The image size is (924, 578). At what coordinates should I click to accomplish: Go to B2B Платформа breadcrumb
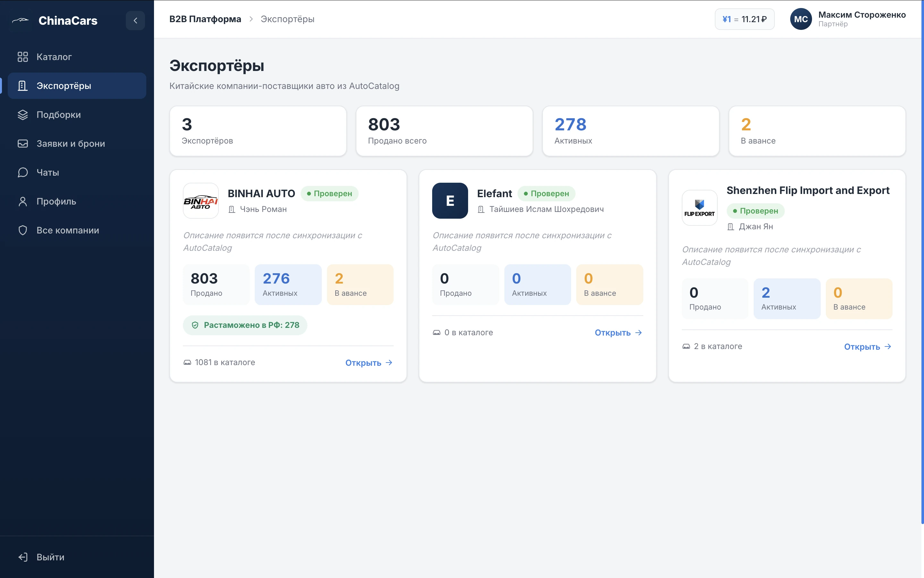[205, 19]
